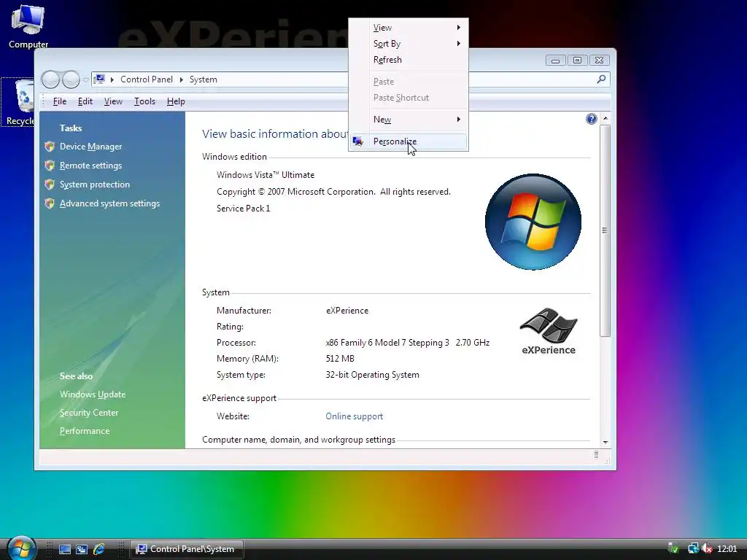Click Switch between windows quick launch icon
The width and height of the screenshot is (747, 560).
pos(82,549)
